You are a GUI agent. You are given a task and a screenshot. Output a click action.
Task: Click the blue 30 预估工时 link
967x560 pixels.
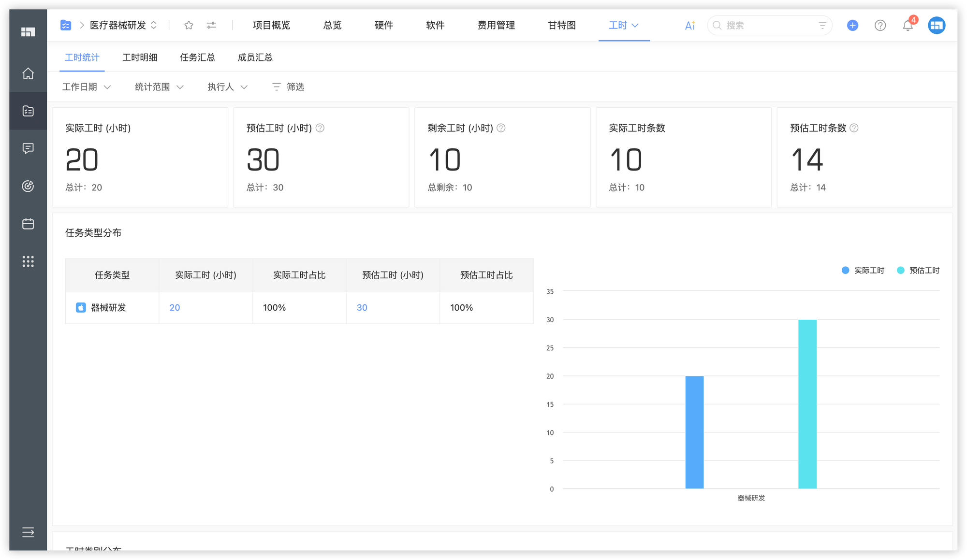click(362, 308)
